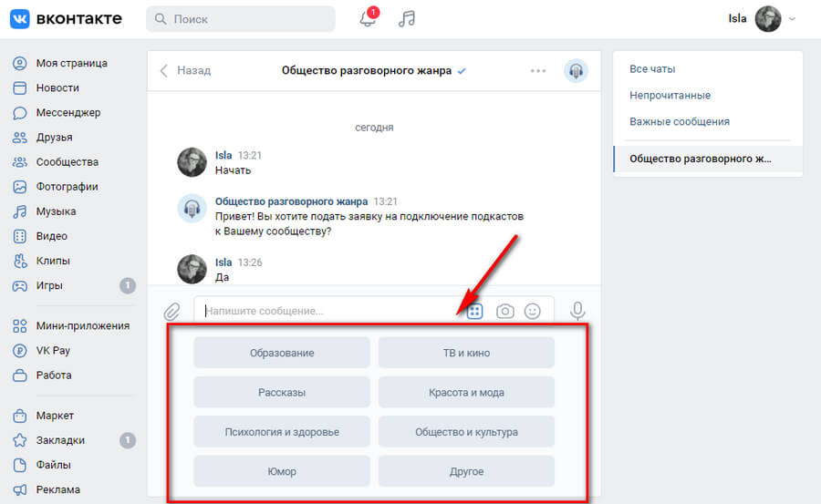
Task: Click Isla's avatar beside the Да message
Action: 192,269
